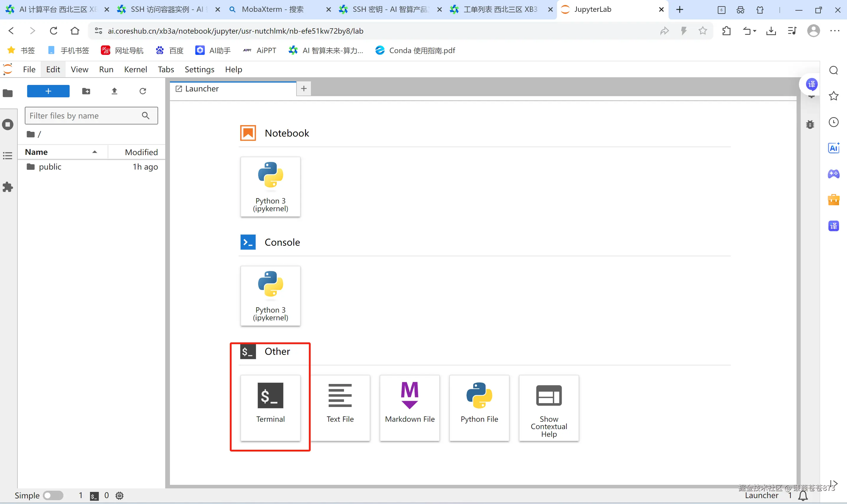Open the extension manager sidebar
Image resolution: width=847 pixels, height=504 pixels.
[x=8, y=187]
